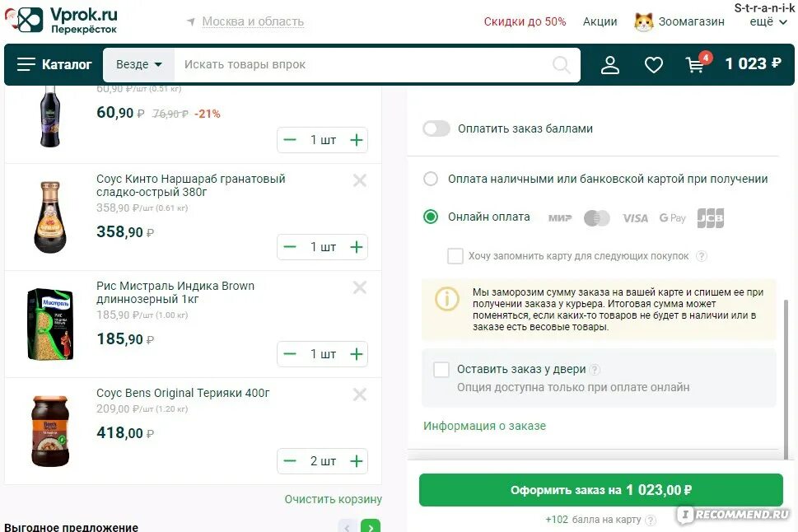Open favorites via the heart icon

(653, 65)
